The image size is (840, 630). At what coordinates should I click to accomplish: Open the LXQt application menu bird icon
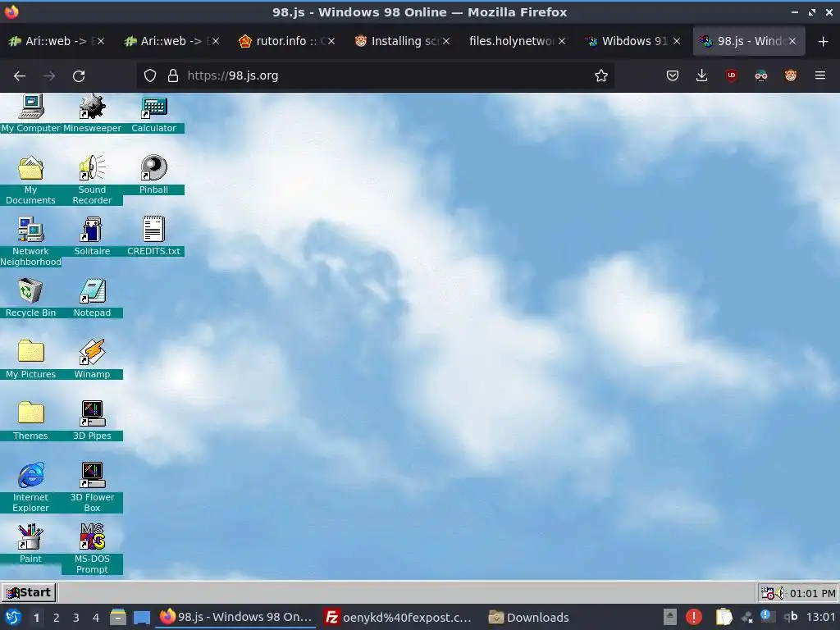point(13,617)
